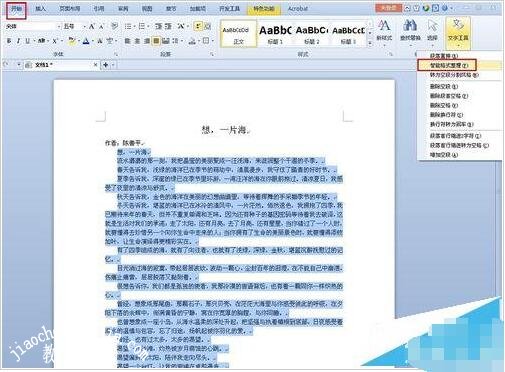The width and height of the screenshot is (505, 372).
Task: Apply the 正文 style
Action: click(x=238, y=34)
